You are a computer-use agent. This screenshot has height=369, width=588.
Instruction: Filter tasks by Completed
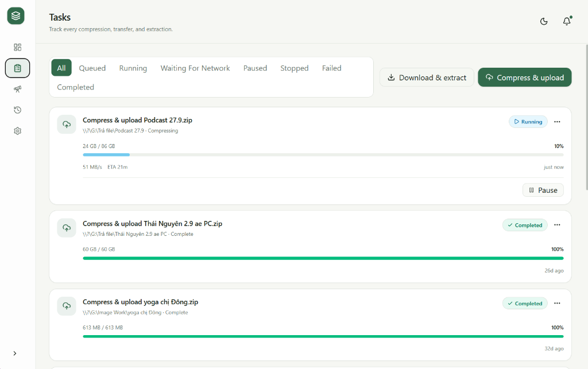75,87
